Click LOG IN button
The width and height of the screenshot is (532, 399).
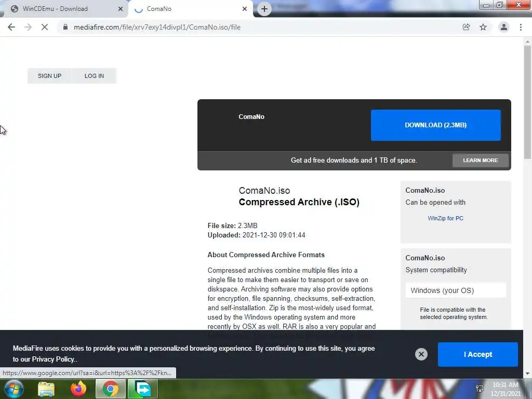tap(95, 76)
